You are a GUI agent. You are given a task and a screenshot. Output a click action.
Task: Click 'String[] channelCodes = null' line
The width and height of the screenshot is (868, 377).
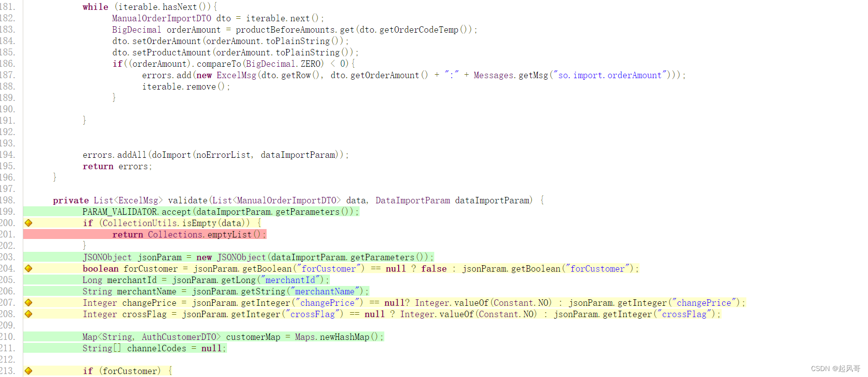coord(154,348)
